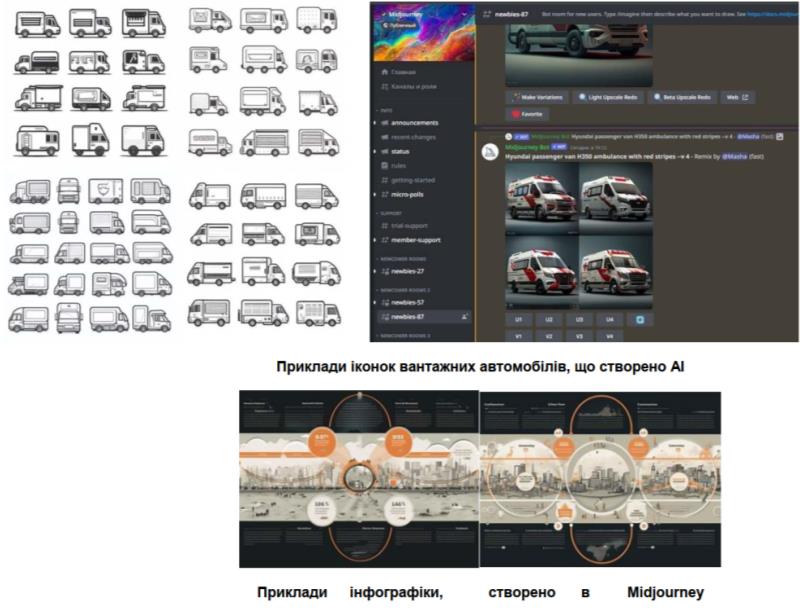The height and width of the screenshot is (616, 801).
Task: Click the newbies-87 channel title in header
Action: coord(511,14)
